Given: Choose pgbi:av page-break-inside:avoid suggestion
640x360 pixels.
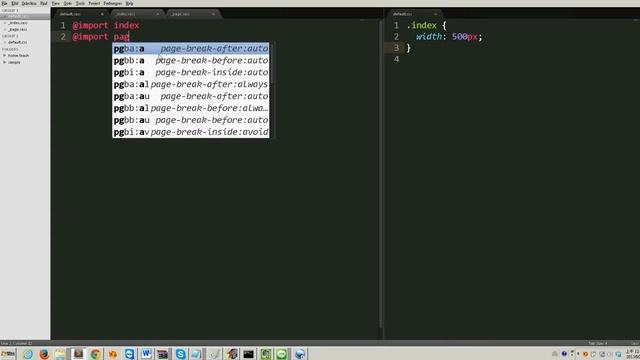Looking at the screenshot, I should coord(191,132).
